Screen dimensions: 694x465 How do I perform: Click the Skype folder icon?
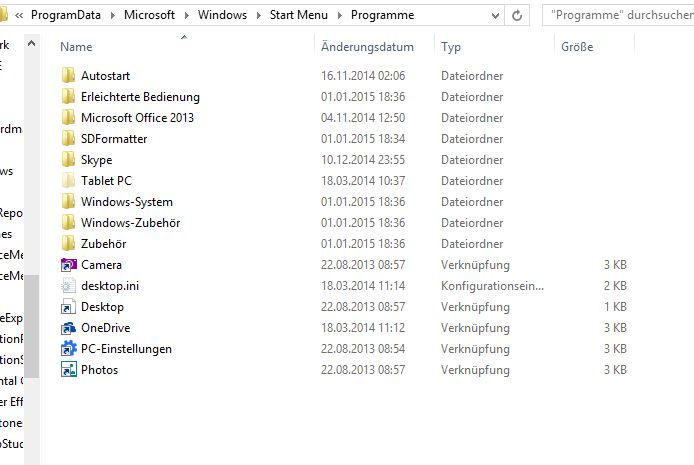tap(68, 160)
